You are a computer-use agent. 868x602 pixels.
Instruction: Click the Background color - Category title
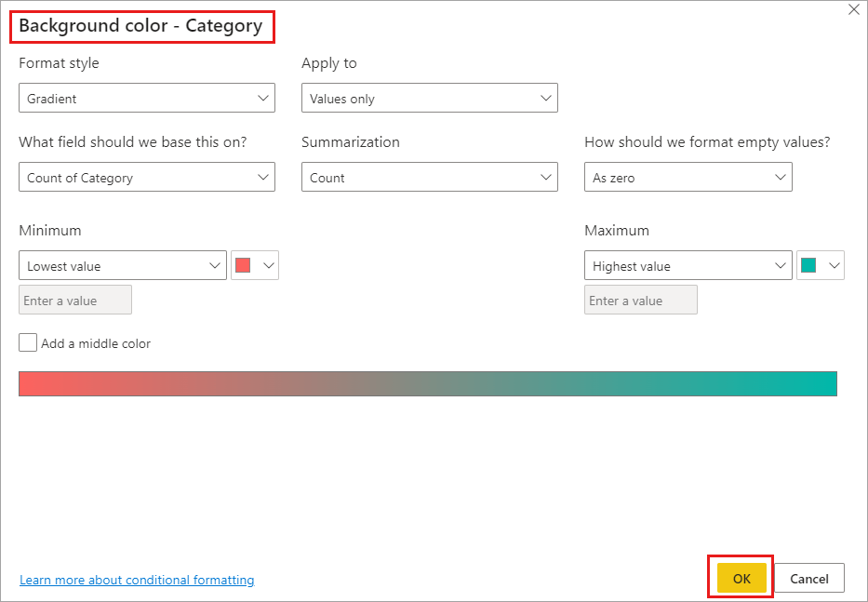pos(140,26)
